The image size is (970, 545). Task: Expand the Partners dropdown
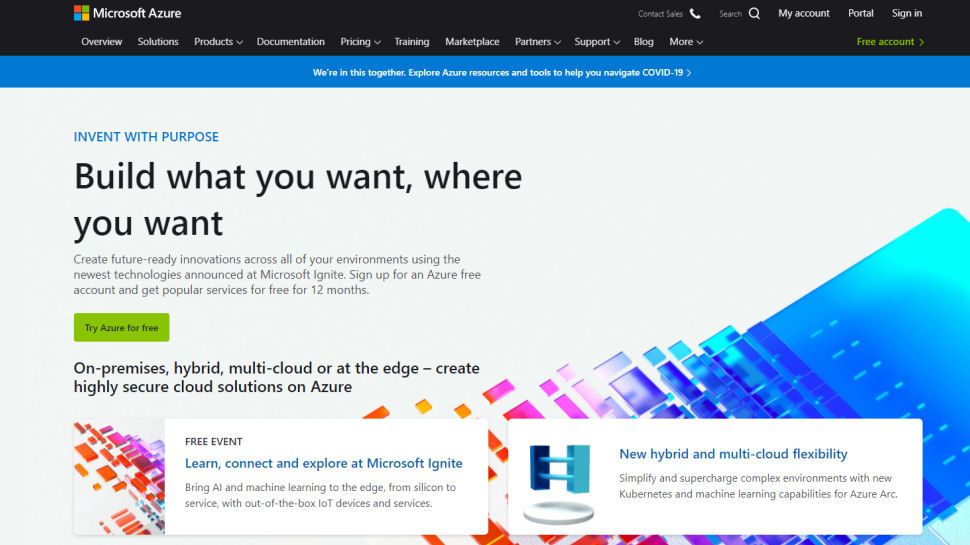click(538, 41)
